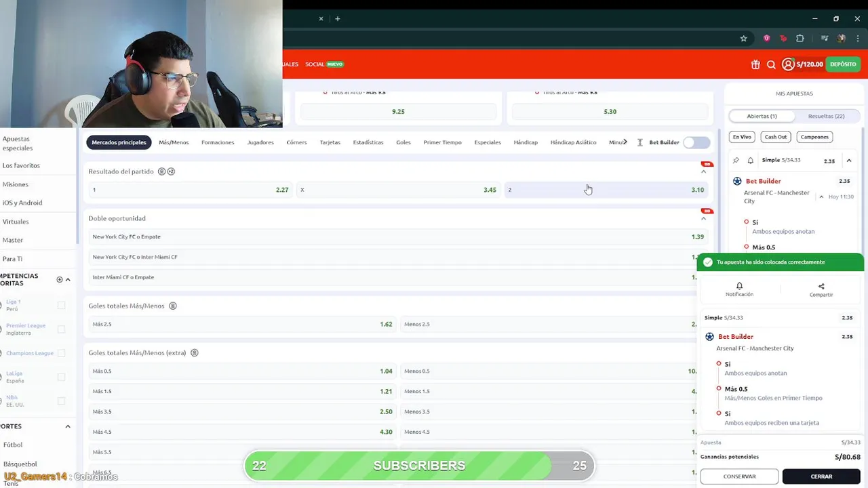Open the Chrome three-dot menu
868x488 pixels.
click(x=857, y=39)
